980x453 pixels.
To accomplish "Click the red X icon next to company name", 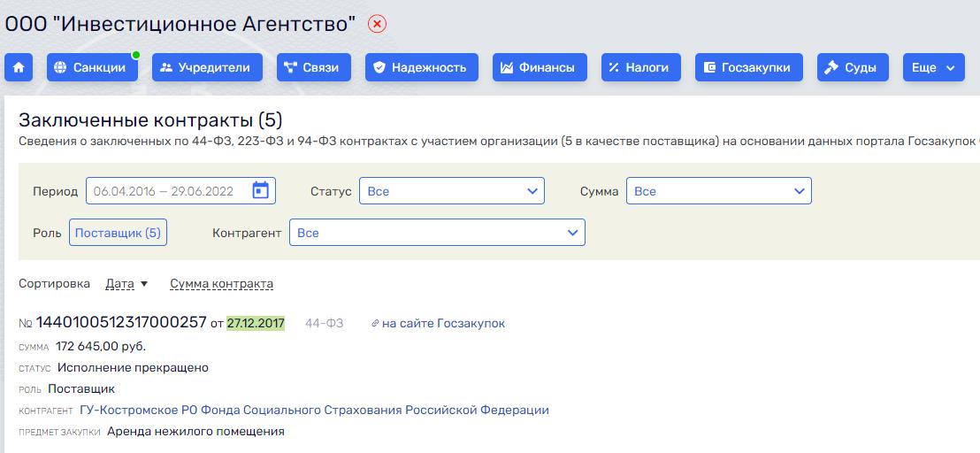I will pyautogui.click(x=377, y=25).
